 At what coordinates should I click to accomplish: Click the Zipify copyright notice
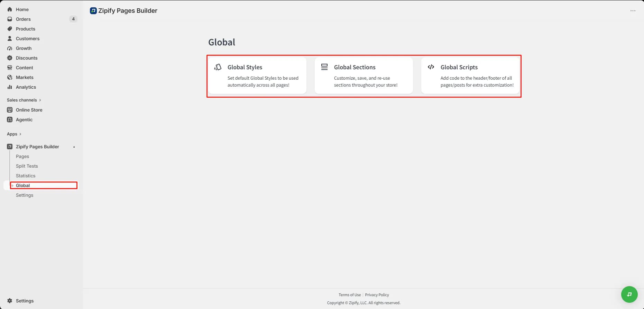tap(364, 303)
